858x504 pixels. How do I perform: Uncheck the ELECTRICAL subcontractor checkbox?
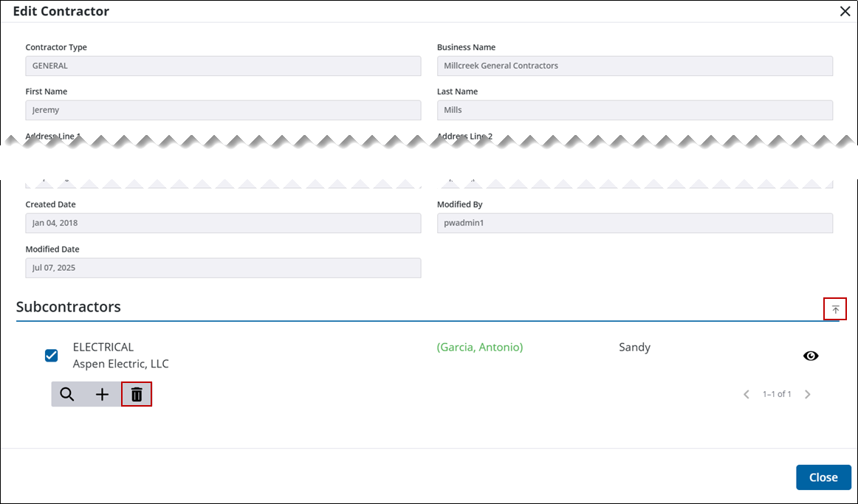pyautogui.click(x=52, y=356)
